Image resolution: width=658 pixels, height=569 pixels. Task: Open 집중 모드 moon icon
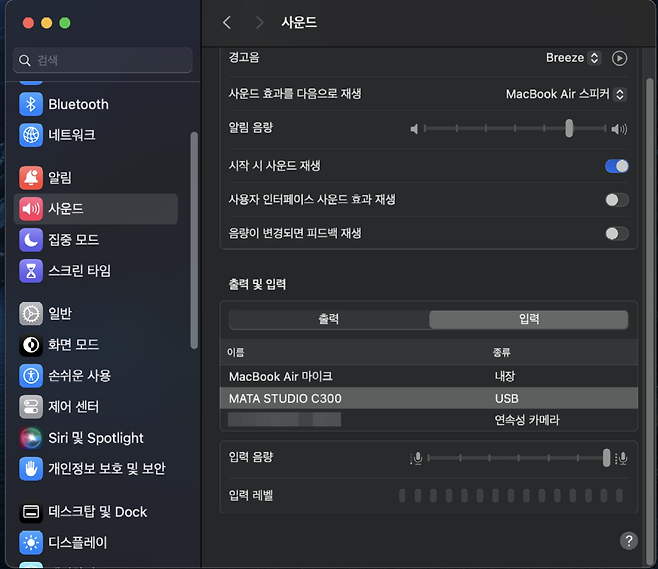pyautogui.click(x=31, y=240)
